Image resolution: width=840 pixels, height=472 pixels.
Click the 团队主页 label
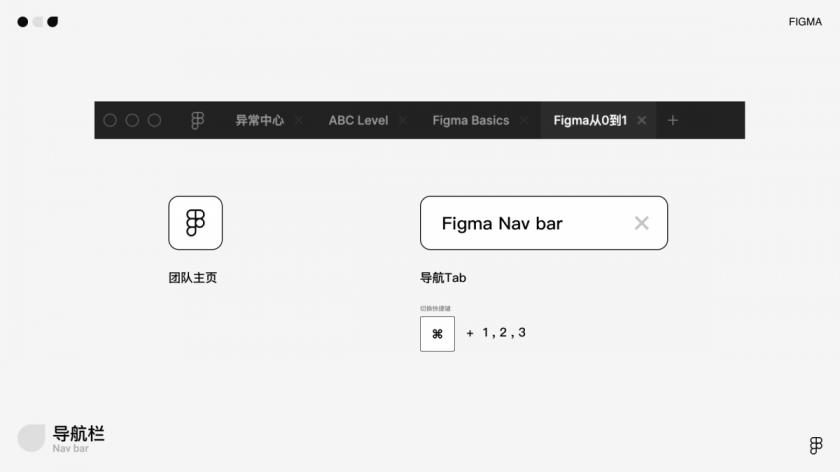(192, 278)
